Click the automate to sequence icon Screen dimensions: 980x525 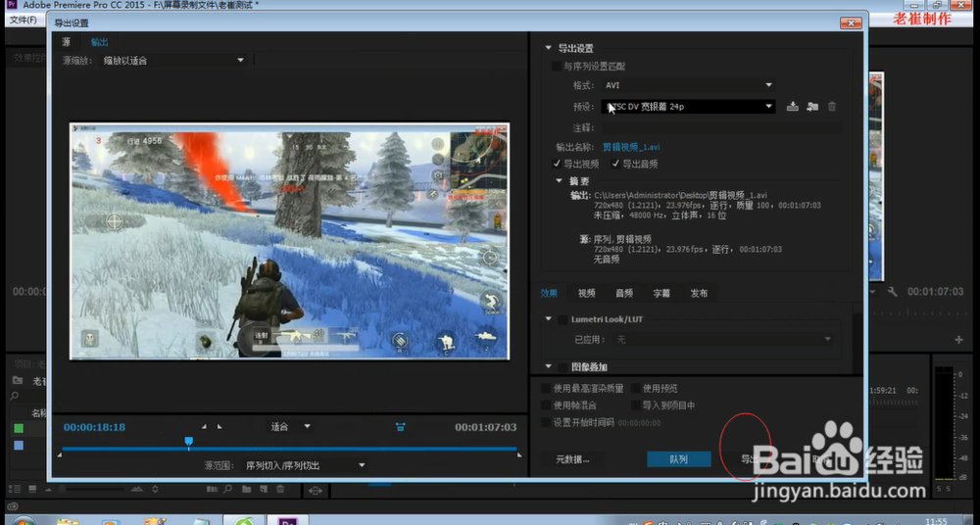212,489
